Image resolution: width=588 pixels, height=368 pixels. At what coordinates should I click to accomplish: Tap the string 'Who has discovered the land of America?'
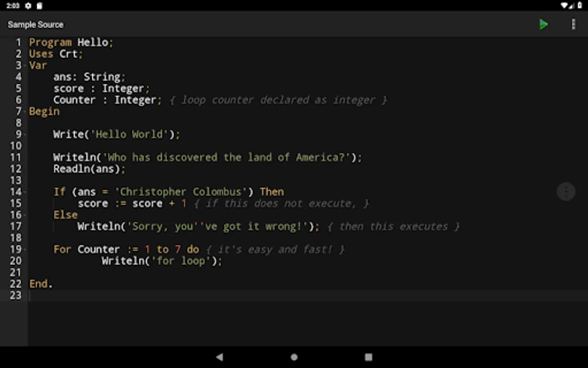coord(227,157)
